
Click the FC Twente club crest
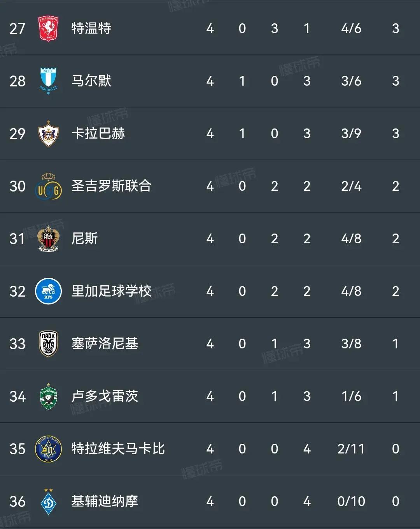tap(48, 28)
